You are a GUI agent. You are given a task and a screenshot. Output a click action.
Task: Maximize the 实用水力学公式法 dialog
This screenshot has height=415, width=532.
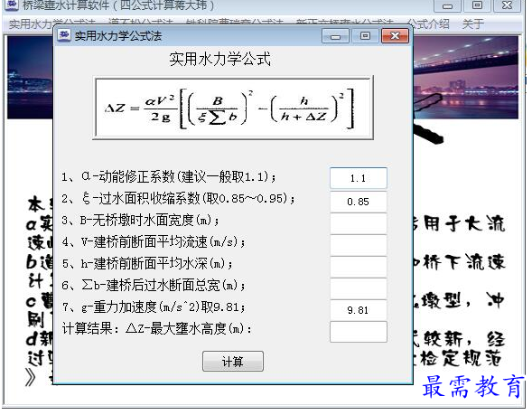tap(365, 35)
